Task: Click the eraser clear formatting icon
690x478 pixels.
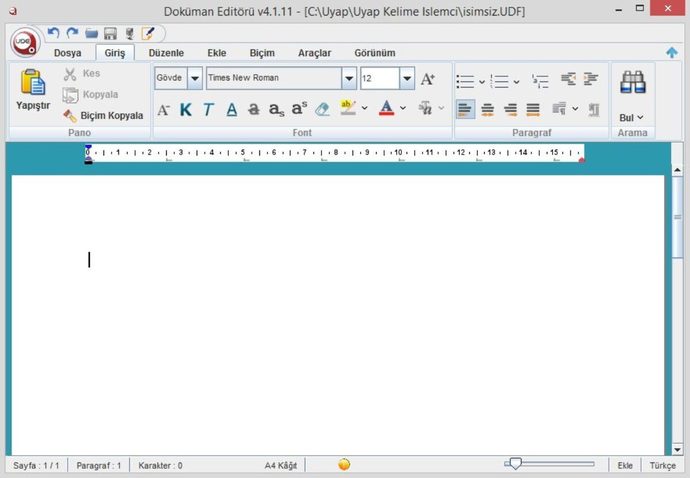Action: [323, 109]
